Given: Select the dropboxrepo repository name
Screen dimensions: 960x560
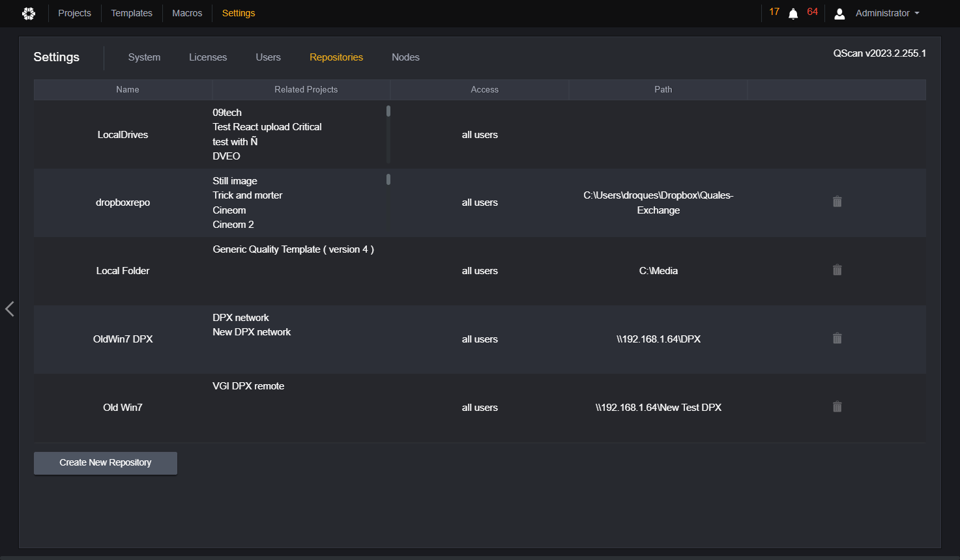Looking at the screenshot, I should pos(123,203).
